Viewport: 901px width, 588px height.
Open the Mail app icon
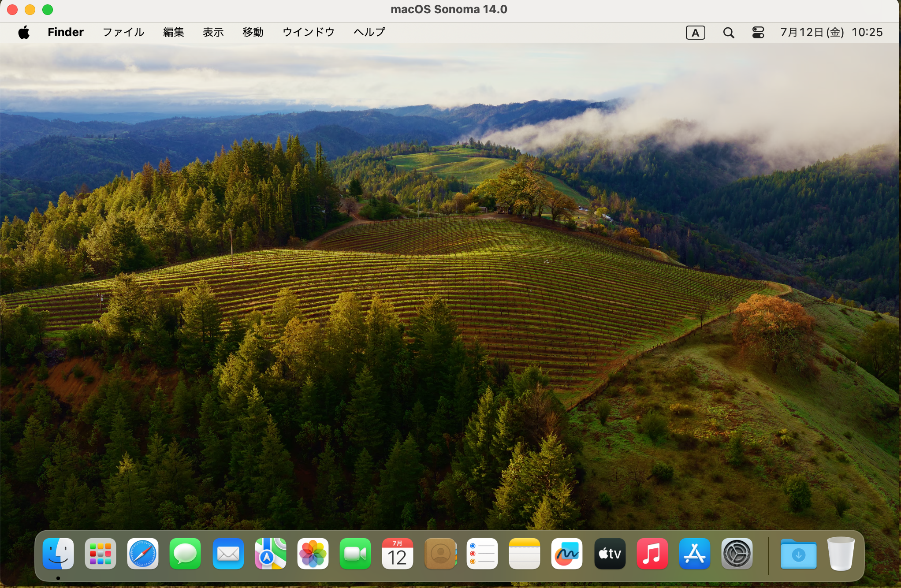(x=228, y=554)
